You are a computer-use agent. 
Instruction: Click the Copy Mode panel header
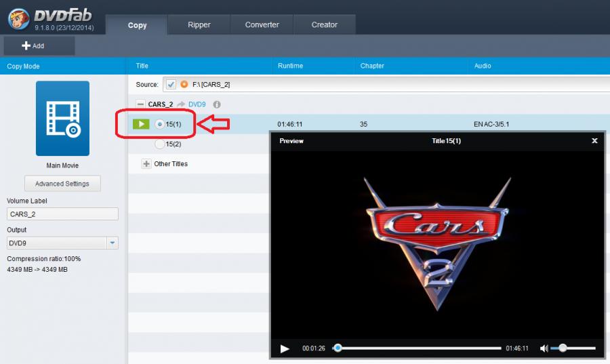click(x=63, y=66)
